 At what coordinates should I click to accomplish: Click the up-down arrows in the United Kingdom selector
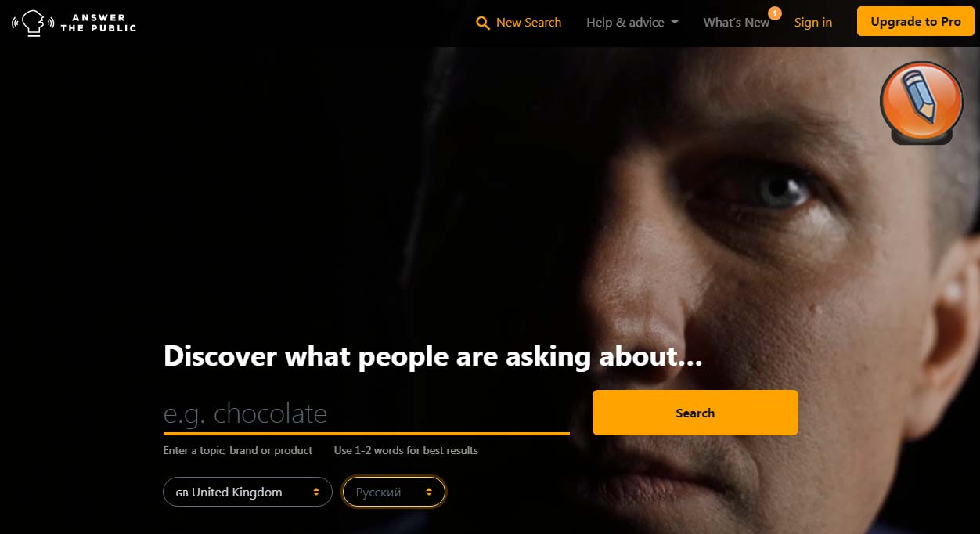tap(316, 493)
